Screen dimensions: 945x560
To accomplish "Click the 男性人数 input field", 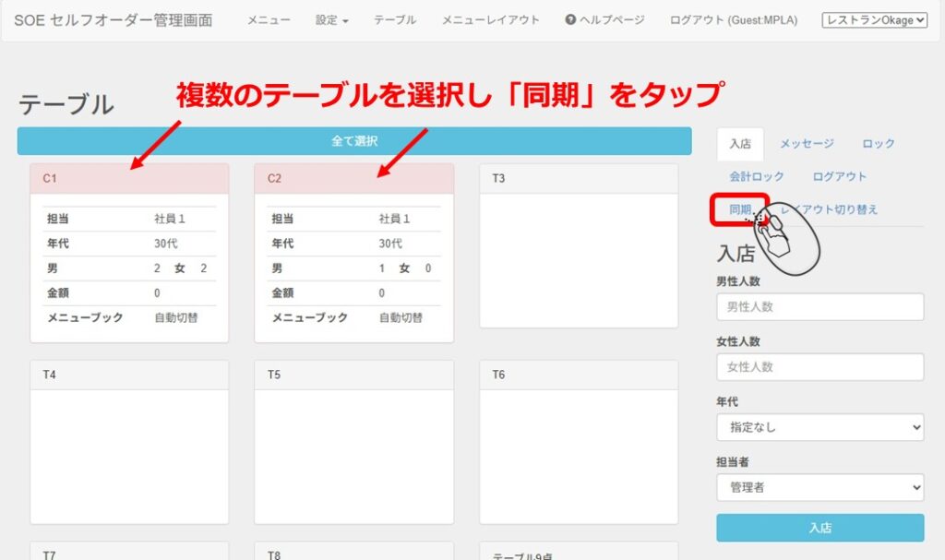I will (819, 306).
